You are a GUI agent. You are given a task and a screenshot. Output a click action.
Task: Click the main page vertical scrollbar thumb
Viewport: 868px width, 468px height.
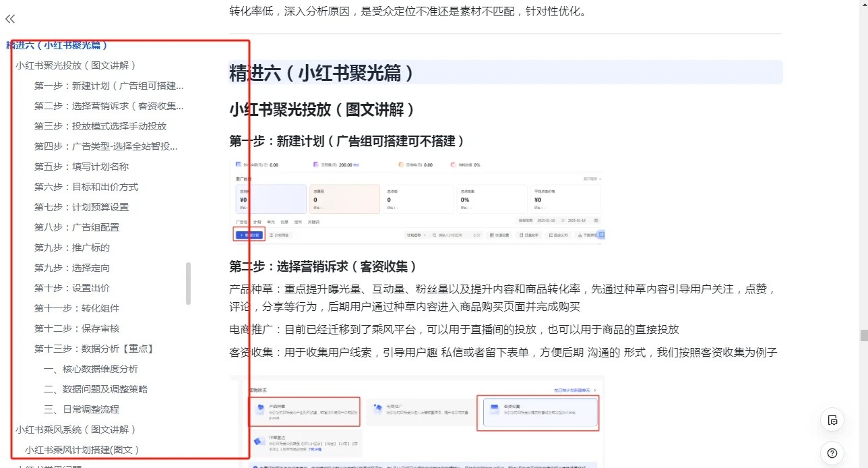click(863, 336)
